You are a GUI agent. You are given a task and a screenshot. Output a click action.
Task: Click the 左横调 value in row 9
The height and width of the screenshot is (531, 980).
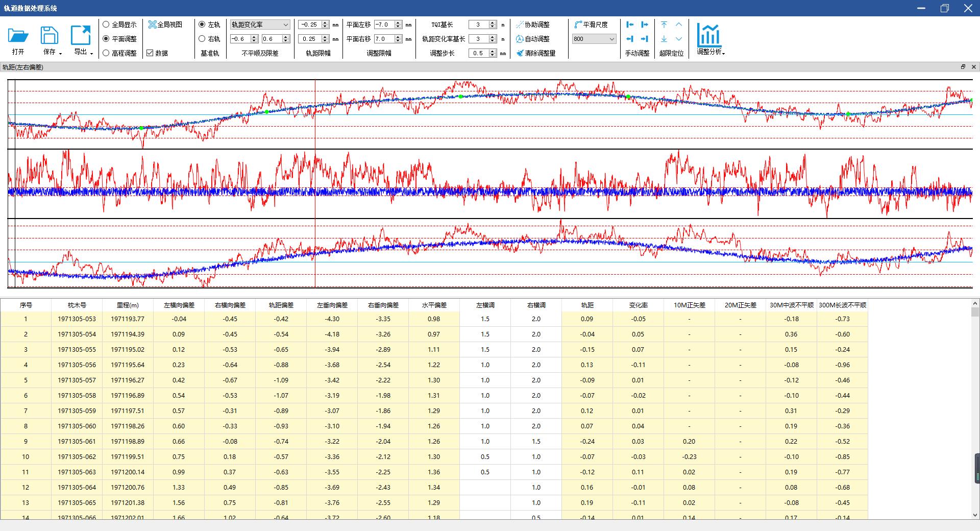[x=485, y=441]
